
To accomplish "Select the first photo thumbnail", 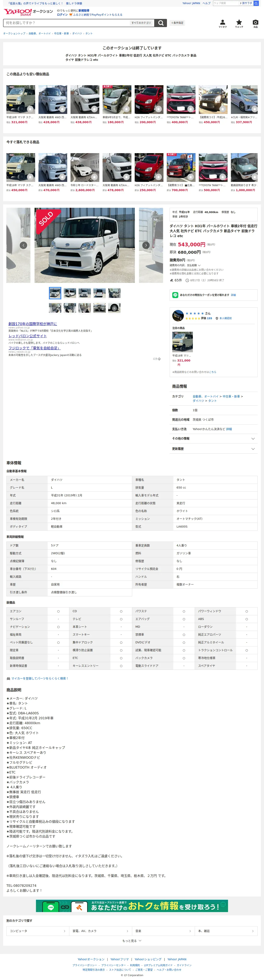I will [x=55, y=293].
